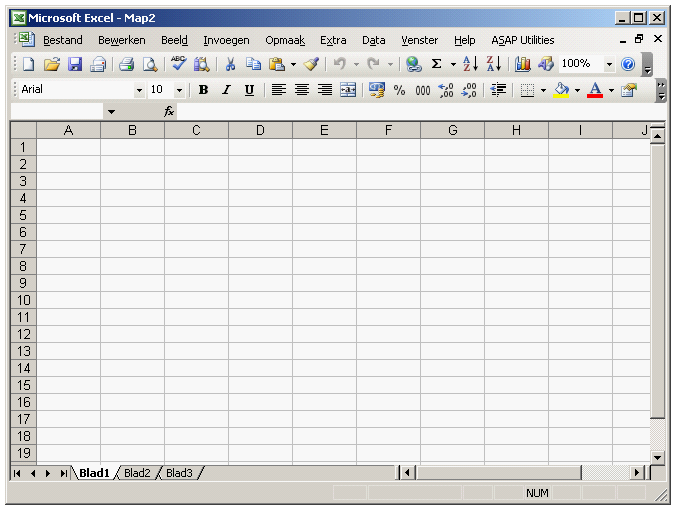The height and width of the screenshot is (519, 683).
Task: Align text right
Action: pyautogui.click(x=325, y=90)
